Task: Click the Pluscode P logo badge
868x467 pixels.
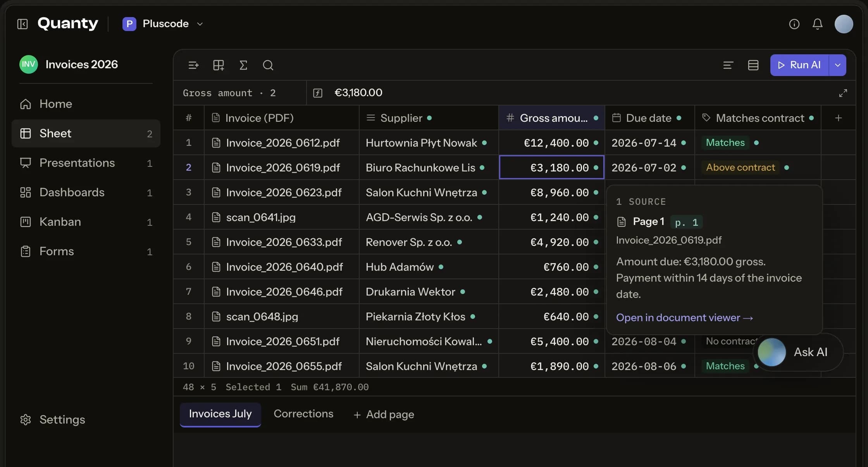Action: click(x=129, y=24)
